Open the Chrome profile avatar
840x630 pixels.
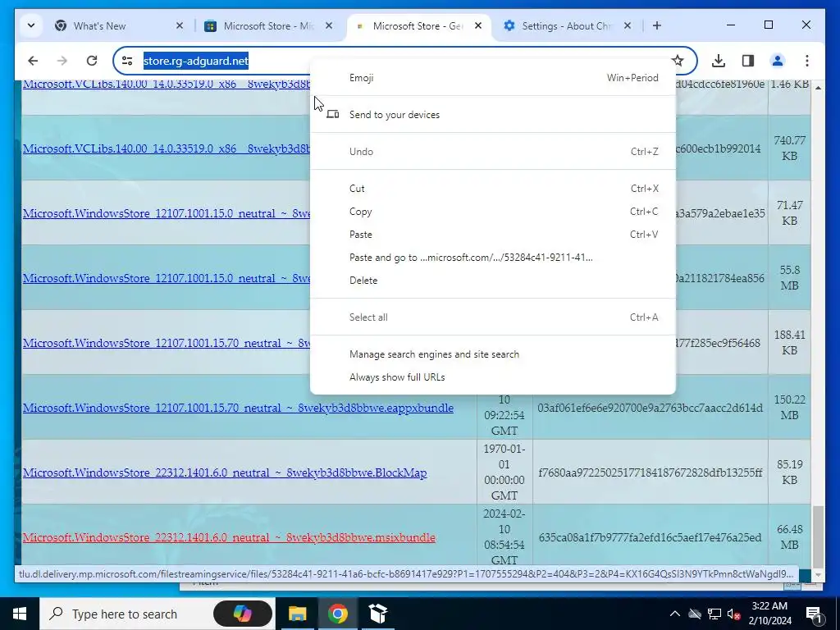(x=778, y=61)
